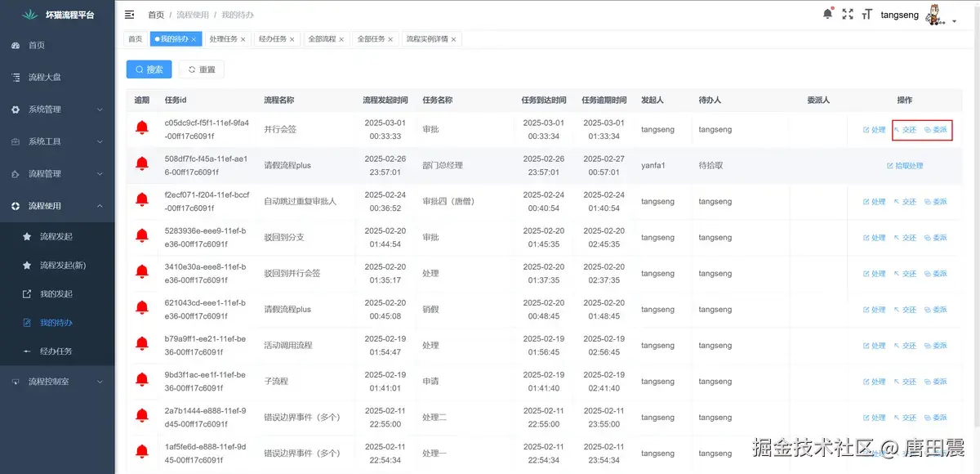Select task id c05dc9cf-f5f1-11ef-9fa4 cell
980x474 pixels.
tap(207, 129)
